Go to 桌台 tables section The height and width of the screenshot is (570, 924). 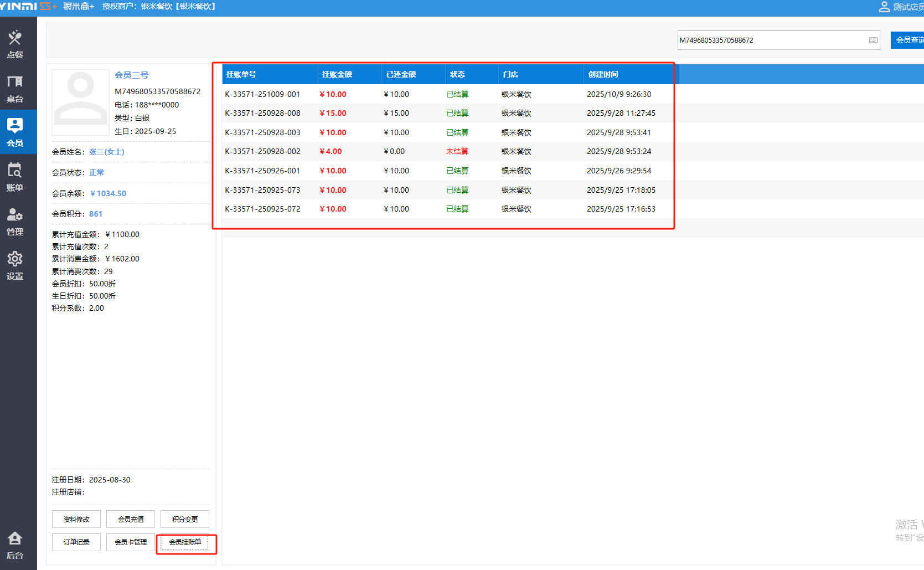coord(15,88)
